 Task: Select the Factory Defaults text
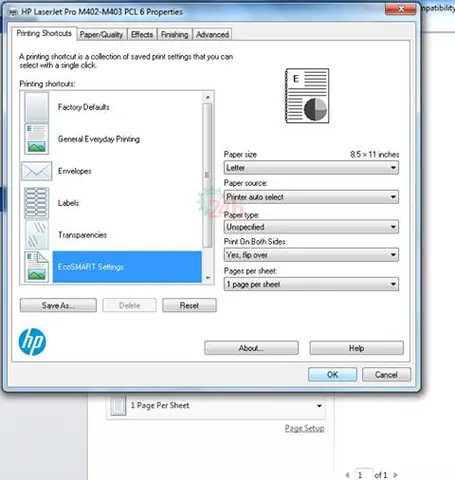pyautogui.click(x=84, y=107)
